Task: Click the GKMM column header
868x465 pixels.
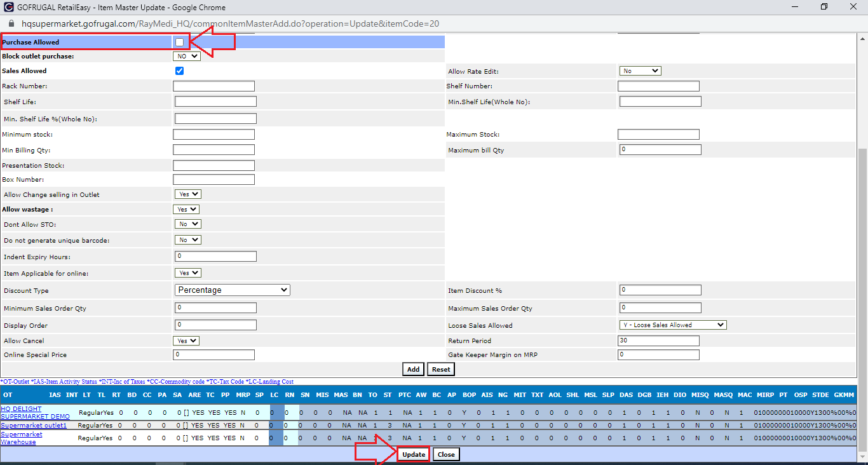Action: pyautogui.click(x=844, y=395)
